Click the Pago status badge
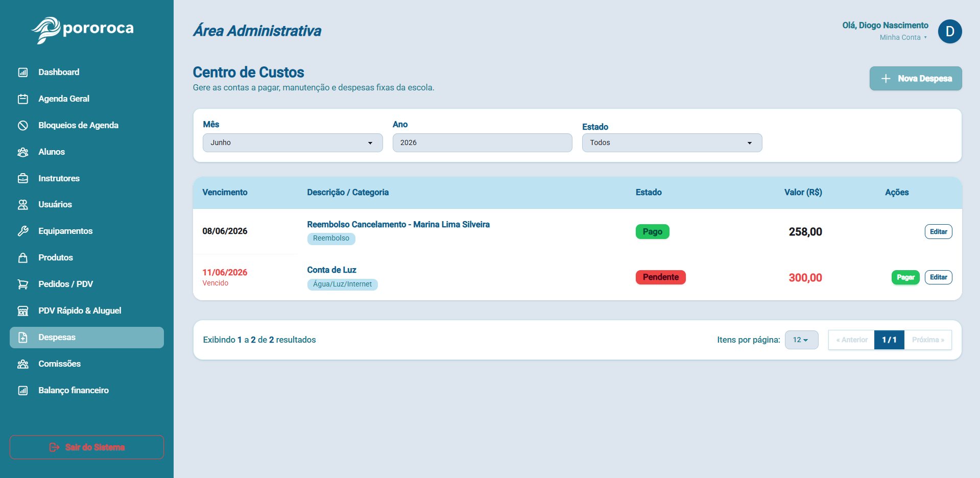This screenshot has width=980, height=478. point(652,232)
